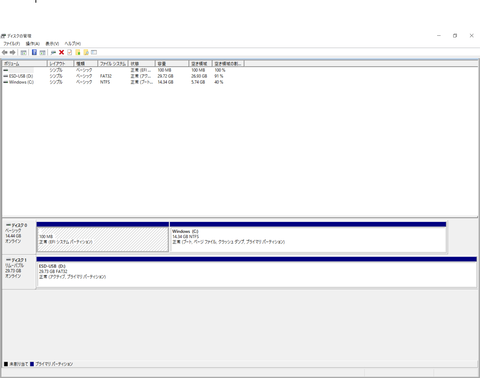Click the 100 % free percentage cell
480x378 pixels.
220,70
